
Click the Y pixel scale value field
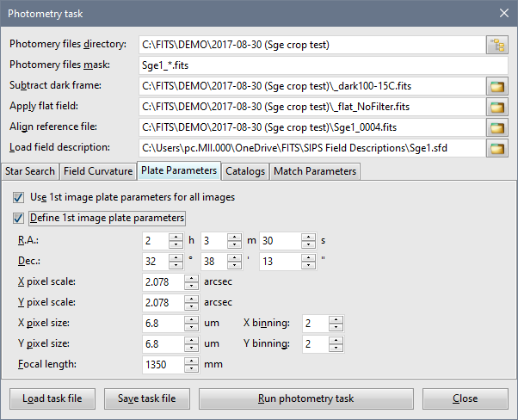pyautogui.click(x=163, y=303)
